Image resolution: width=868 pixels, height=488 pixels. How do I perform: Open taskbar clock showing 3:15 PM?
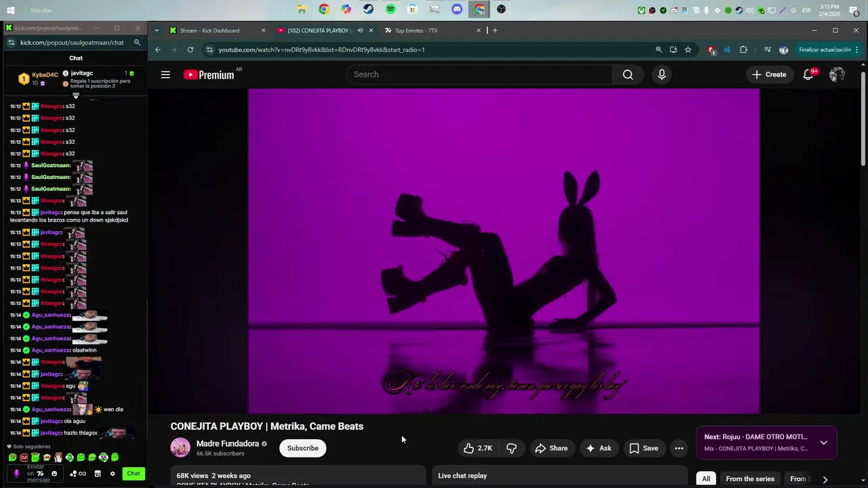pyautogui.click(x=829, y=9)
